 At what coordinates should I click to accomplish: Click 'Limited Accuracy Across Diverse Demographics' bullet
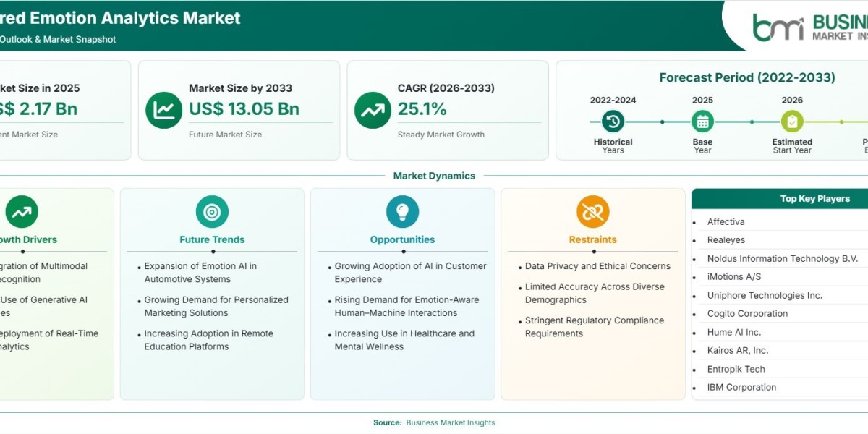click(x=595, y=293)
